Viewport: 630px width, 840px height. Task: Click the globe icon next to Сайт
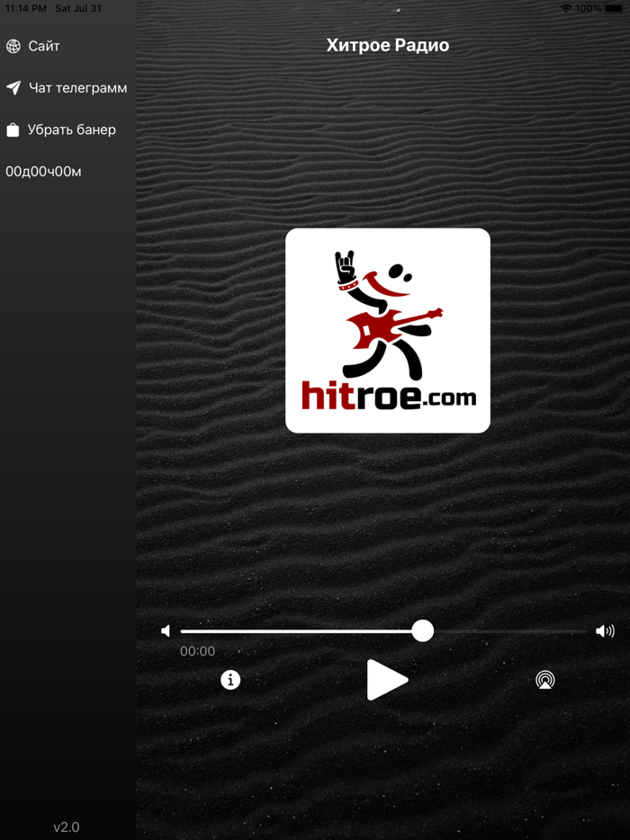click(13, 46)
